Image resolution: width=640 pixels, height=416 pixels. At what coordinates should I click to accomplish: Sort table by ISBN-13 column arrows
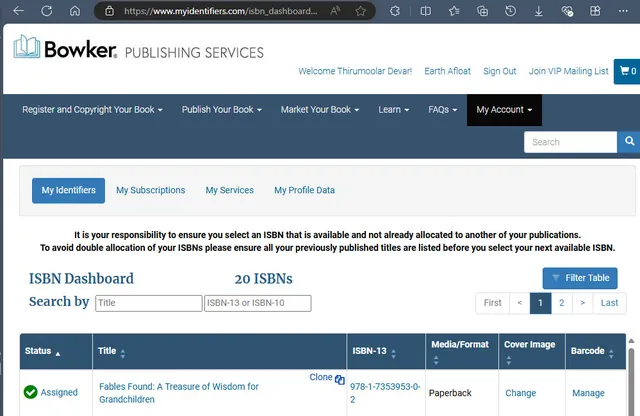(x=393, y=354)
